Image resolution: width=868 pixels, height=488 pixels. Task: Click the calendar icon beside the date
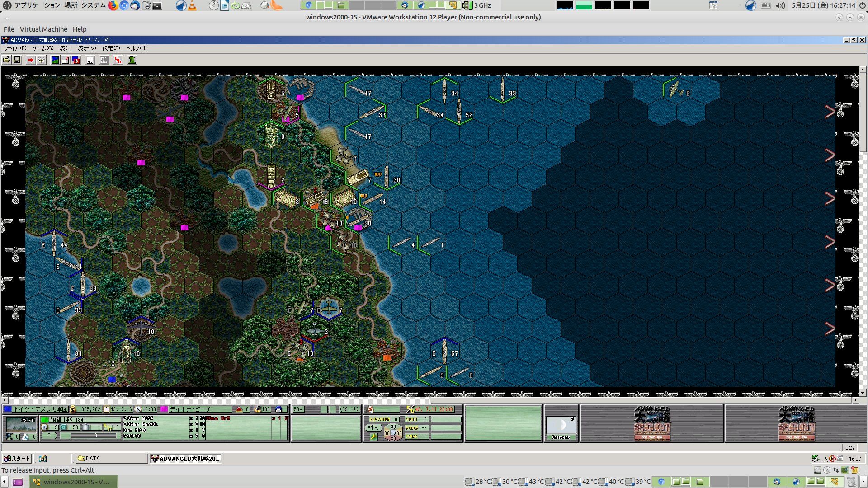[x=107, y=409]
